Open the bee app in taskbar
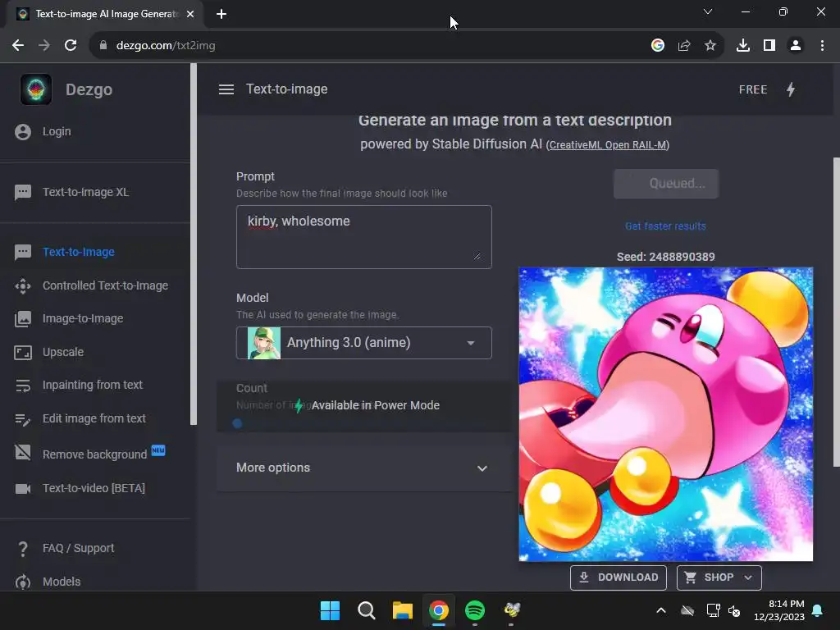 [512, 610]
